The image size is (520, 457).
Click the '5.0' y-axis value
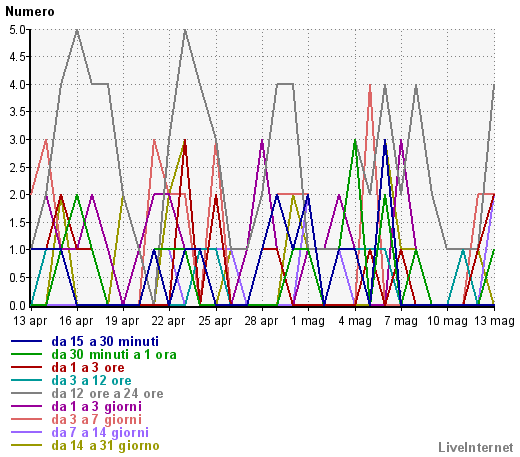[17, 30]
